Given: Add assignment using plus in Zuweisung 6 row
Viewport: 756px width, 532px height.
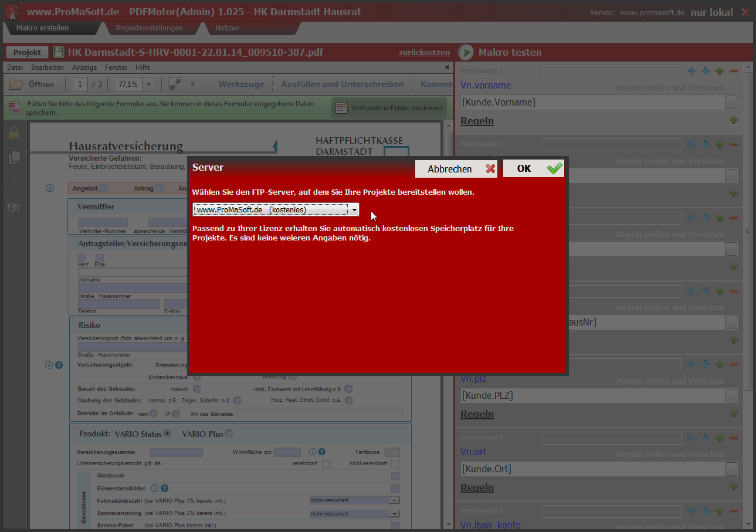Looking at the screenshot, I should 720,438.
